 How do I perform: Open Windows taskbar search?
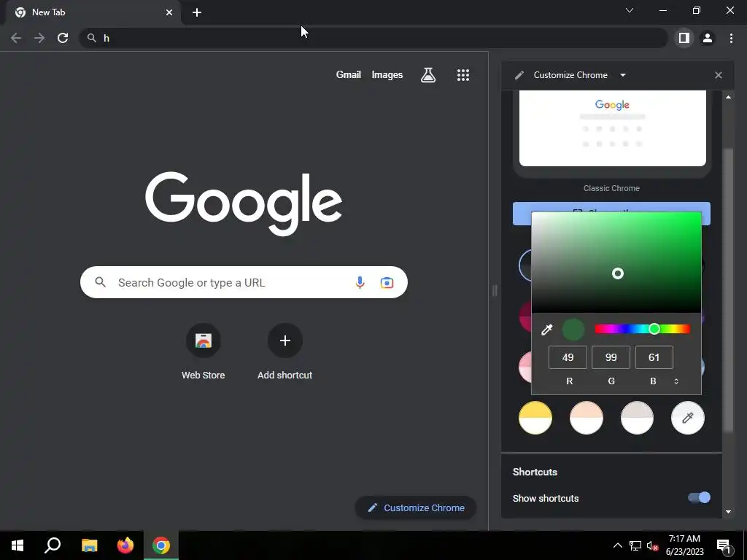[x=53, y=545]
